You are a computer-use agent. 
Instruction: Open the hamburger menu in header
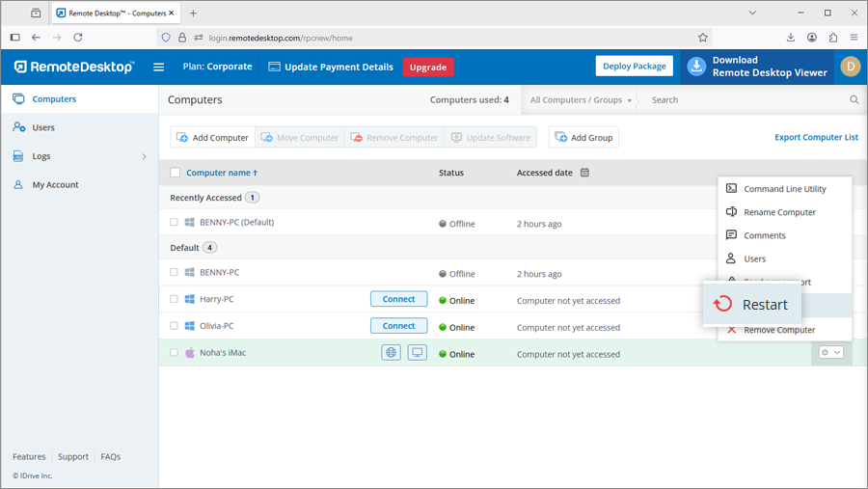pyautogui.click(x=159, y=68)
